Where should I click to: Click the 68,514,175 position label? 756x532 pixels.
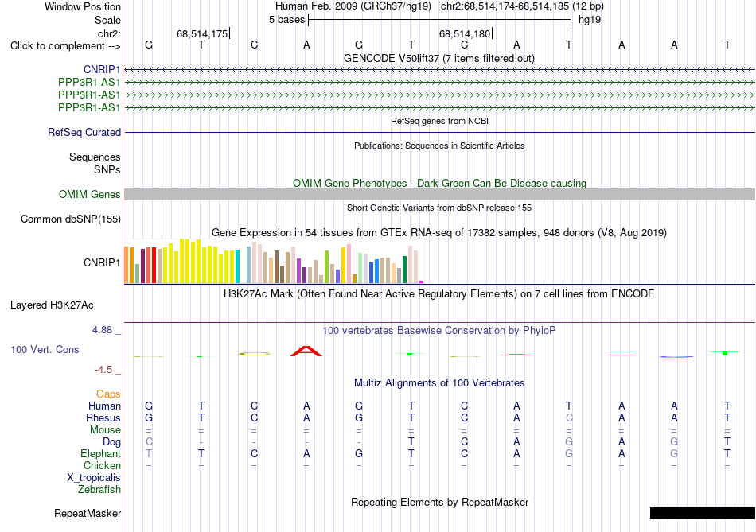[202, 33]
